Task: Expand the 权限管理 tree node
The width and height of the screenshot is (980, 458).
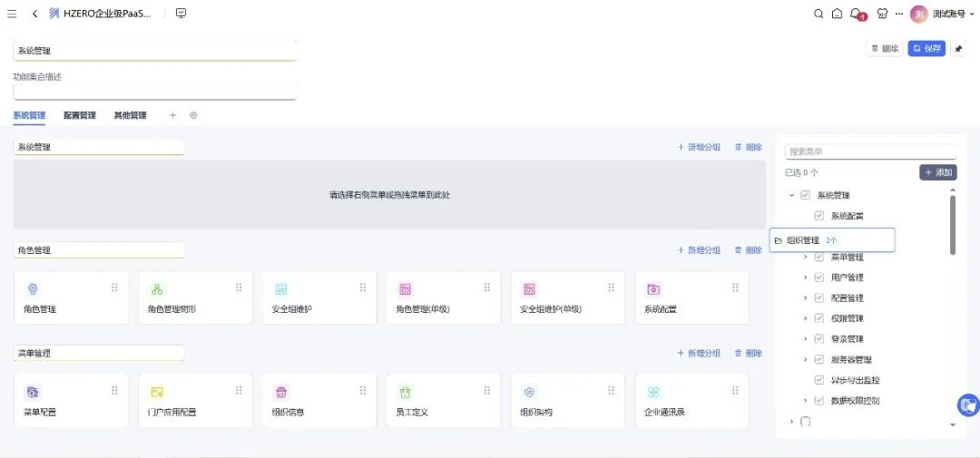Action: (x=805, y=318)
